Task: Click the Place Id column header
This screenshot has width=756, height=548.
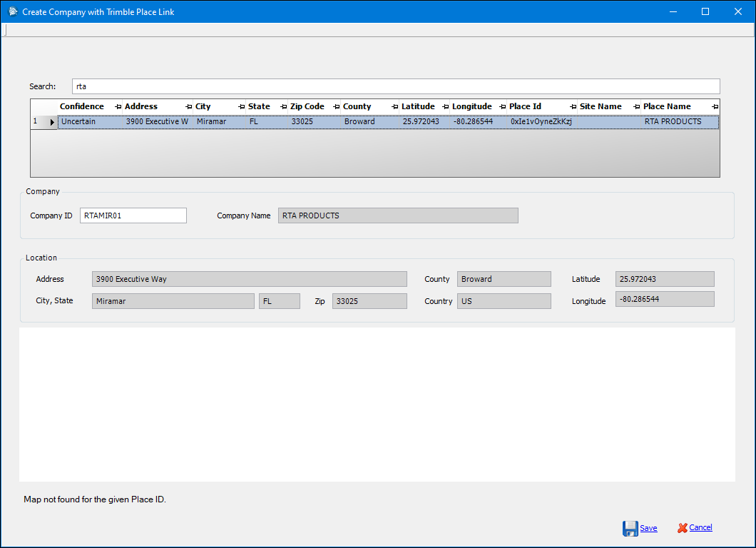Action: [525, 107]
